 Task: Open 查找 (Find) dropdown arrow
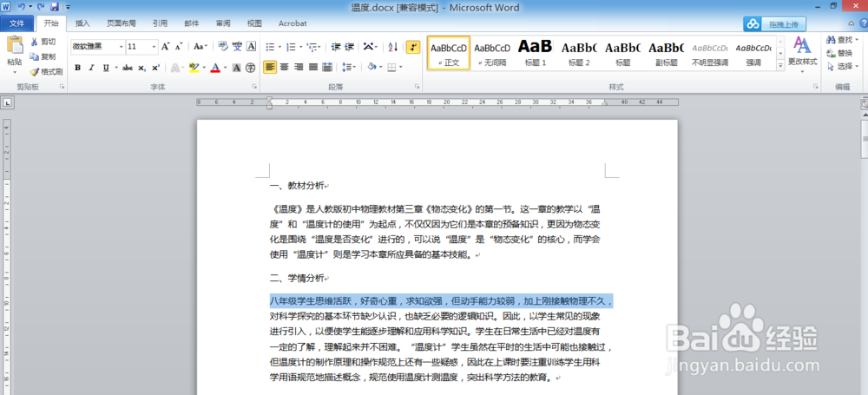pos(856,40)
